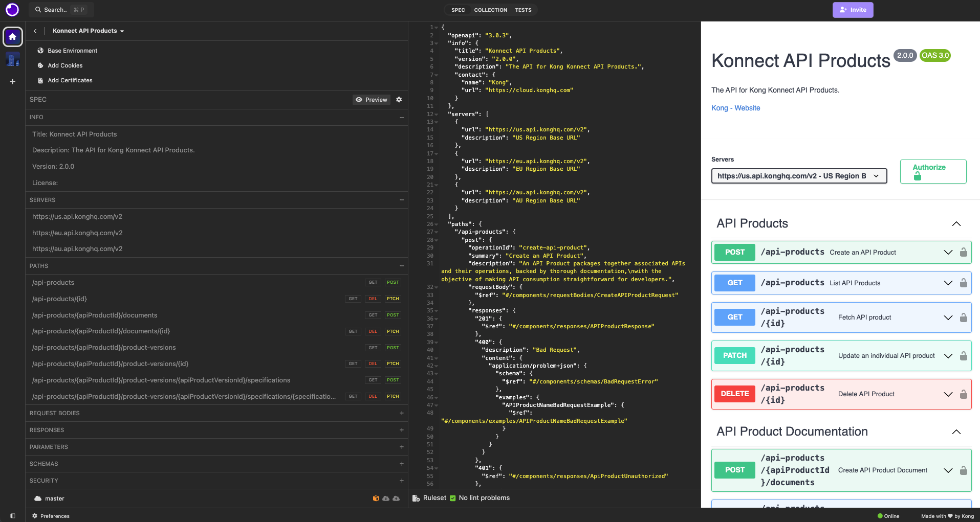
Task: Click the Authorize button
Action: pyautogui.click(x=933, y=171)
